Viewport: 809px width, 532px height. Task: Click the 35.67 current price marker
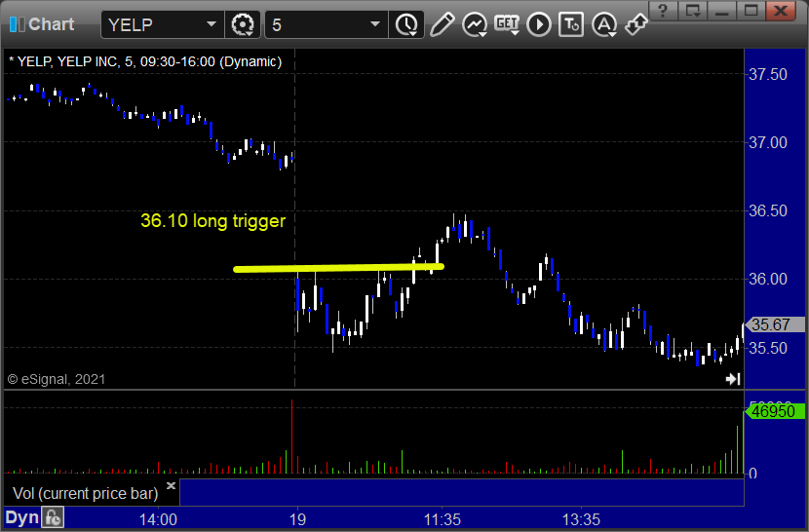[x=774, y=324]
